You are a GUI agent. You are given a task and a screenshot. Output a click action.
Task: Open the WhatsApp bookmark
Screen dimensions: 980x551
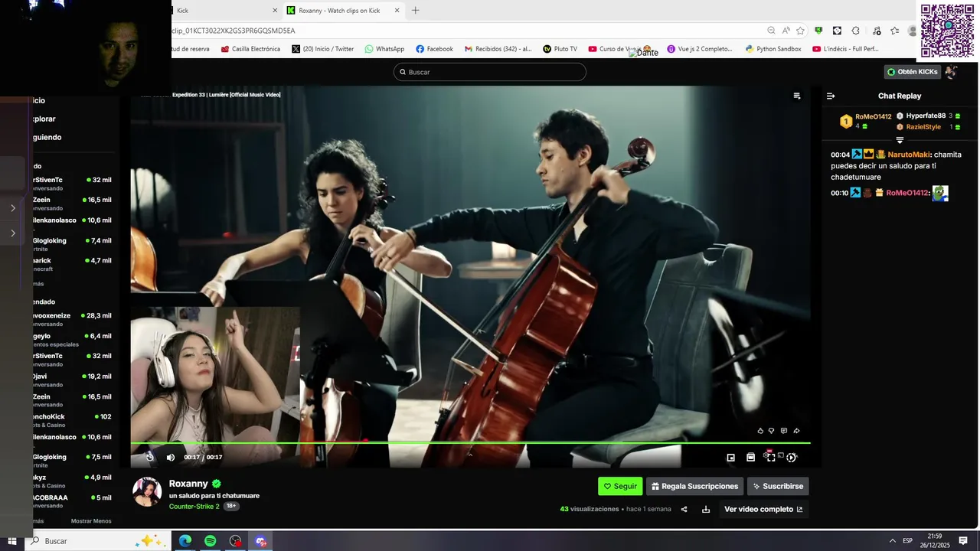click(x=384, y=49)
